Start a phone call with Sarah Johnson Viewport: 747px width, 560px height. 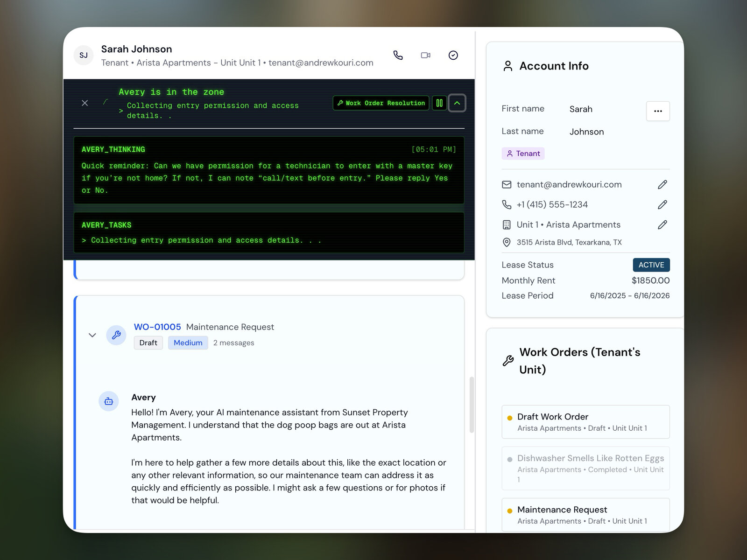coord(398,55)
